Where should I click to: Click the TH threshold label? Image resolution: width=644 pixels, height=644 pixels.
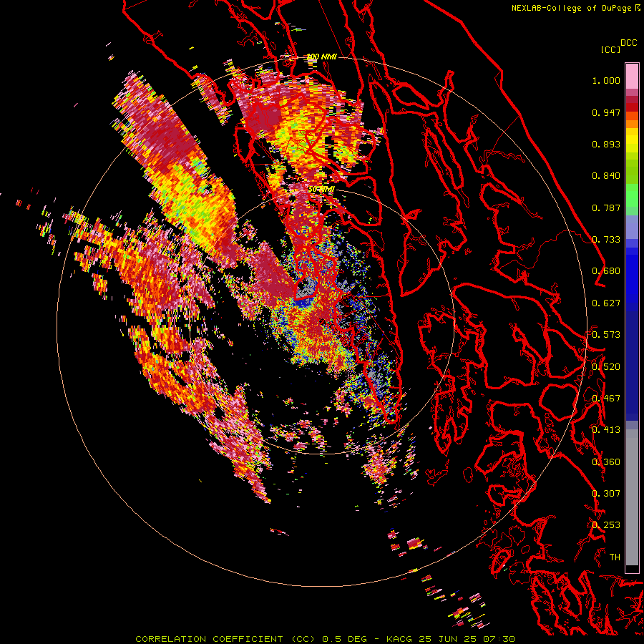click(x=615, y=557)
